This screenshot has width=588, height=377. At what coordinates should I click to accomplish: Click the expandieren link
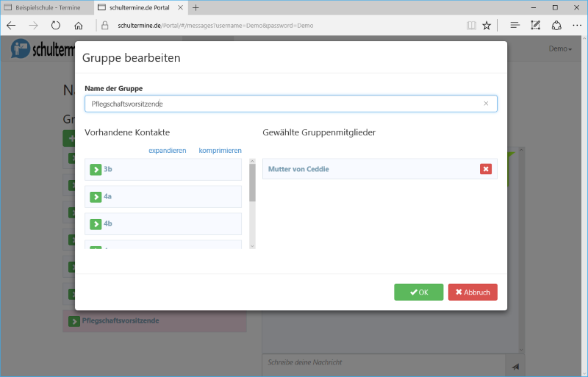(167, 151)
